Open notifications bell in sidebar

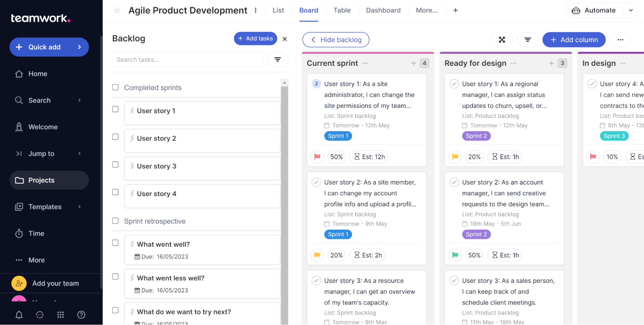19,315
